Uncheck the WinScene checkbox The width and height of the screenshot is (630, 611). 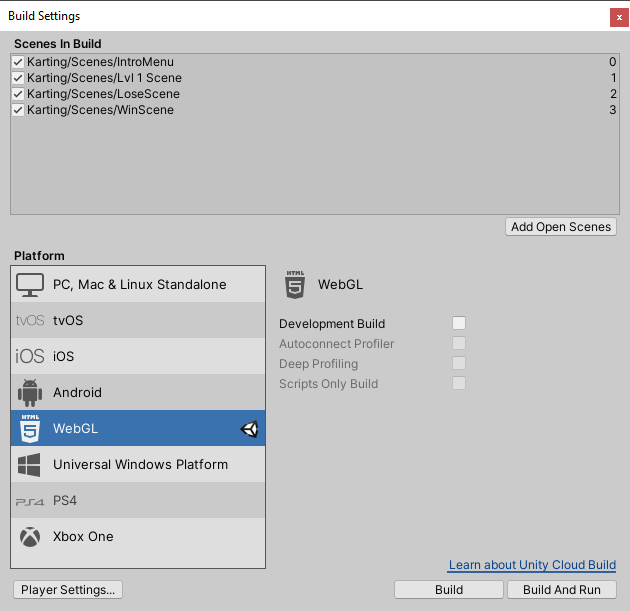click(x=18, y=110)
